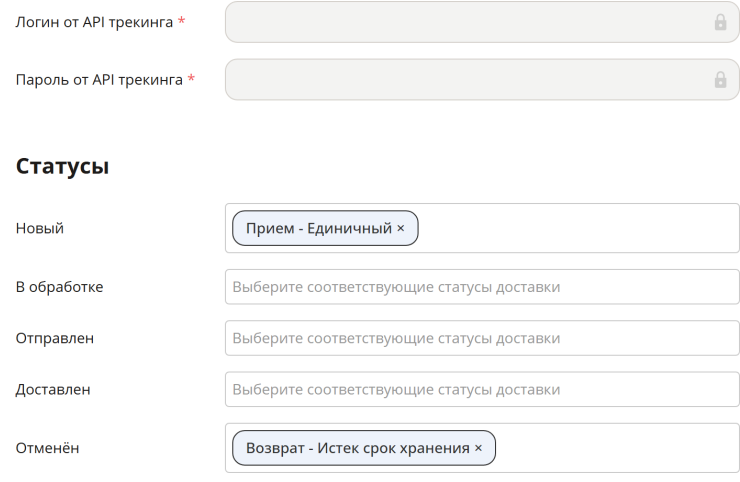Screen dimensions: 740x482
Task: Click the 'Отменён' status label
Action: [x=47, y=448]
